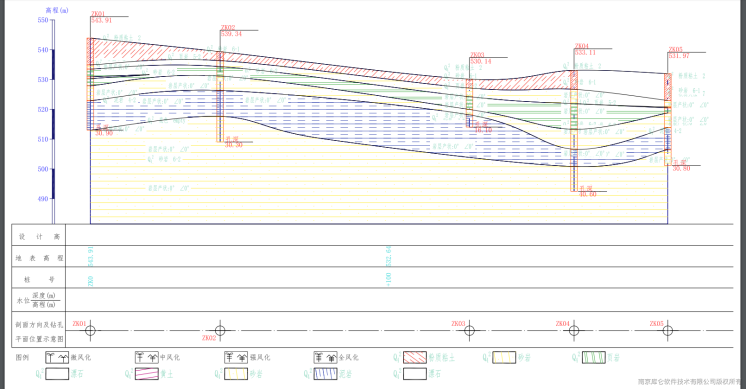Click the ZK04 borehole elevation label 533.11

click(x=585, y=53)
